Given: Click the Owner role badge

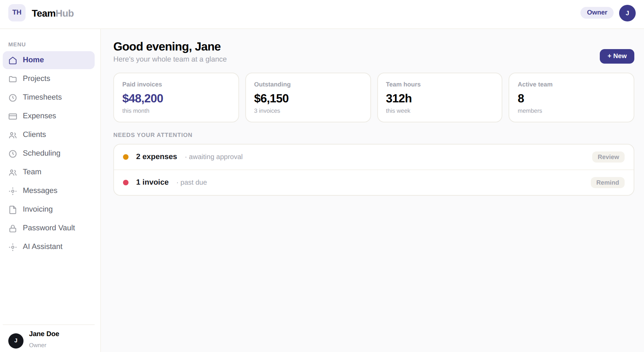Looking at the screenshot, I should (597, 13).
